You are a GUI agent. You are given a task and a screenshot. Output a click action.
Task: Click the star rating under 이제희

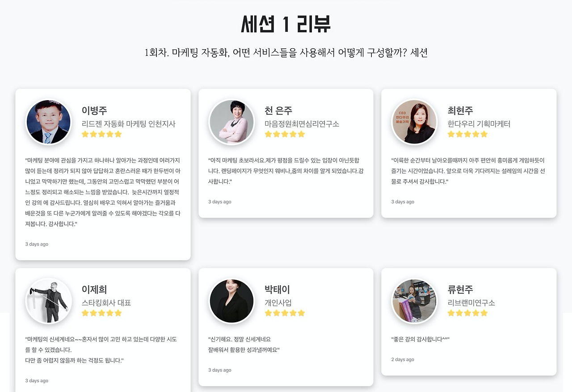(101, 313)
